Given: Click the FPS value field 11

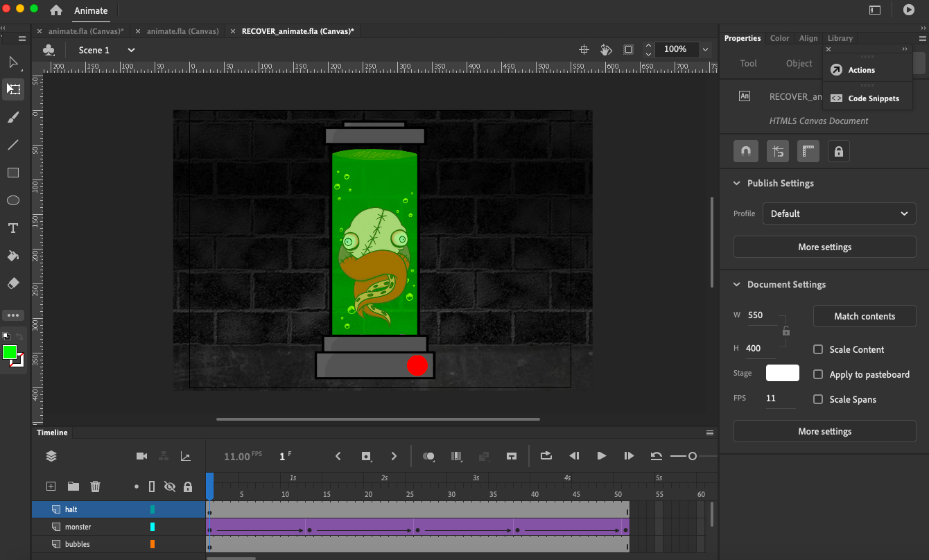Looking at the screenshot, I should 780,399.
